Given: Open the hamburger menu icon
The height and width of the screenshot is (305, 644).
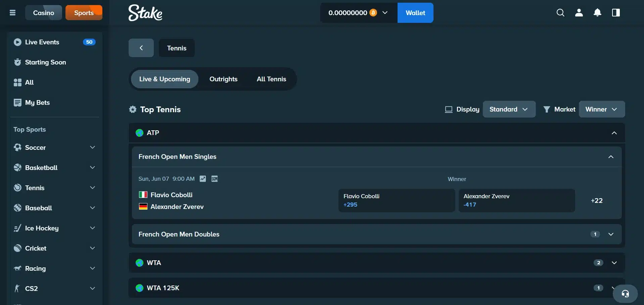Looking at the screenshot, I should 13,13.
